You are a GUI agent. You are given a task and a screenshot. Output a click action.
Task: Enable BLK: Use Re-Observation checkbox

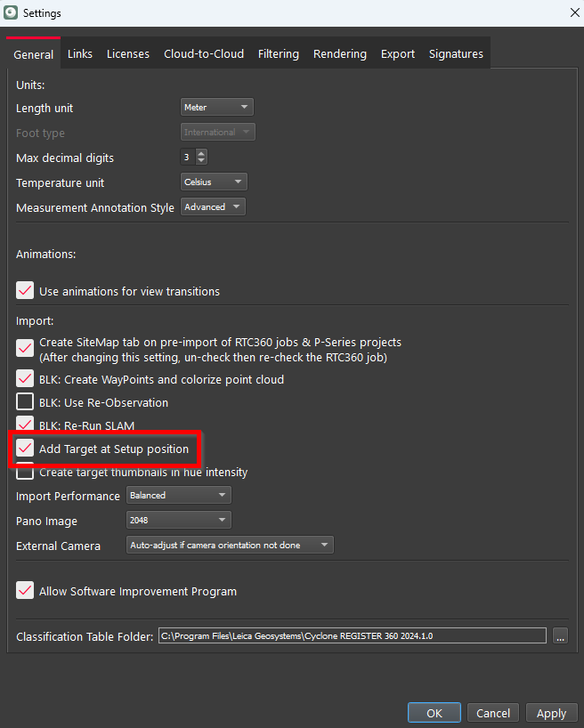tap(25, 402)
